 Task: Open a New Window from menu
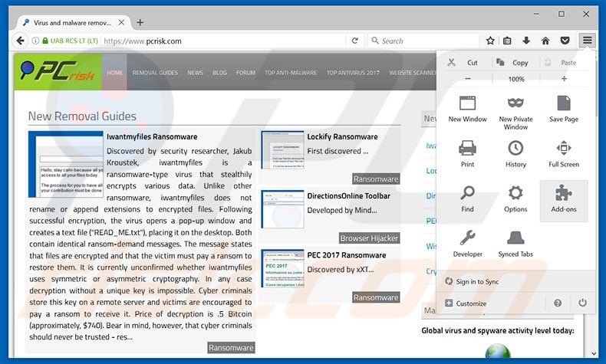(x=467, y=110)
